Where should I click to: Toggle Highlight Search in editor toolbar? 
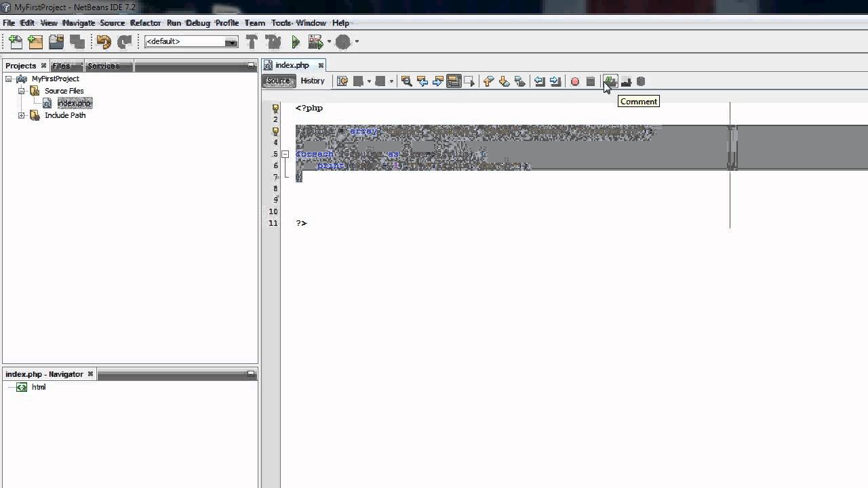(x=454, y=81)
